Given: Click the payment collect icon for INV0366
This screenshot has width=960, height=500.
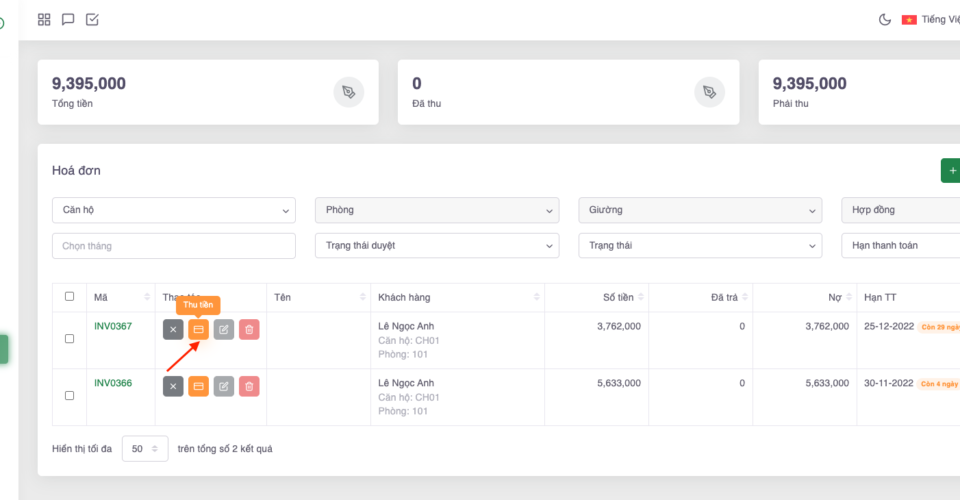Looking at the screenshot, I should 198,386.
